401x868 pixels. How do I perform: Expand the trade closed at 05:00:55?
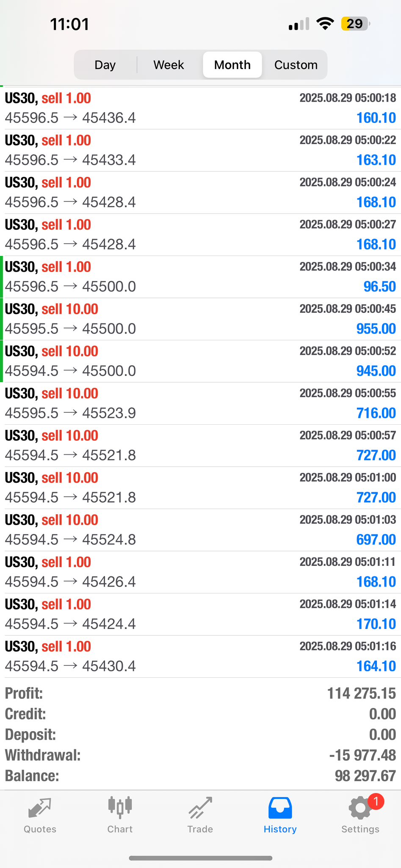(200, 403)
